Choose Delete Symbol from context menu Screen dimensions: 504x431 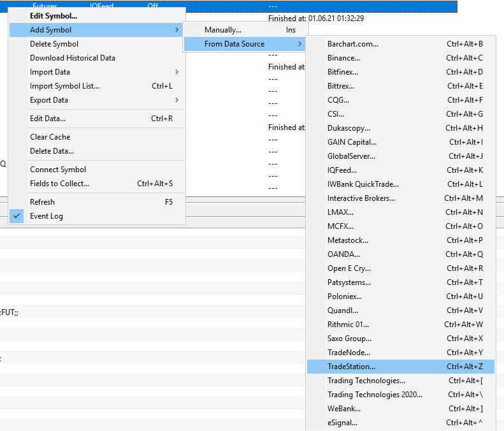(x=96, y=44)
